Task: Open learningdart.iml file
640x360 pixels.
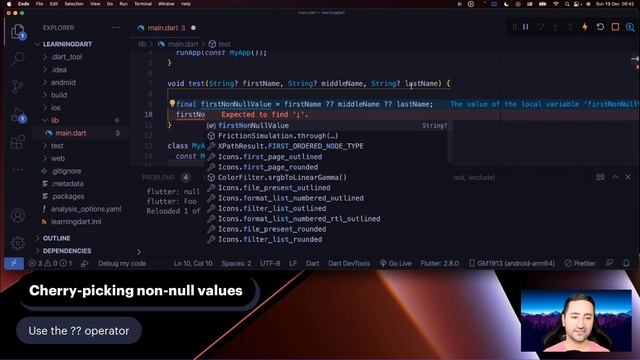Action: click(76, 222)
